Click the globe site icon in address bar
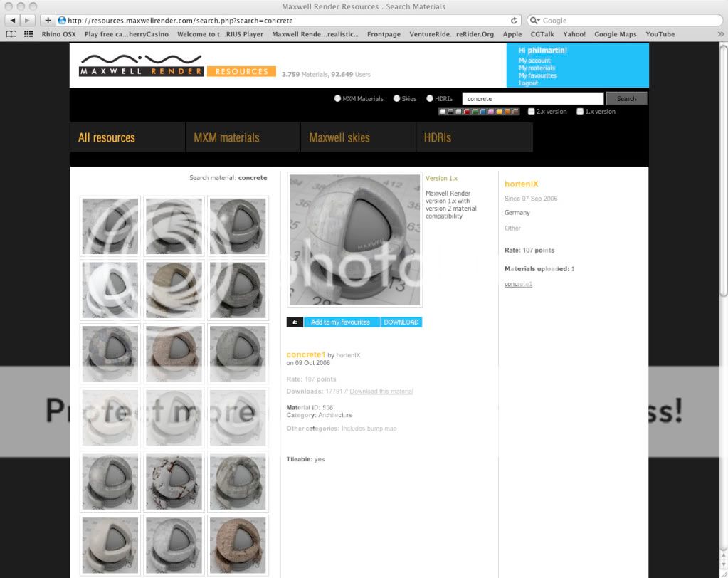The width and height of the screenshot is (728, 578). [62, 21]
